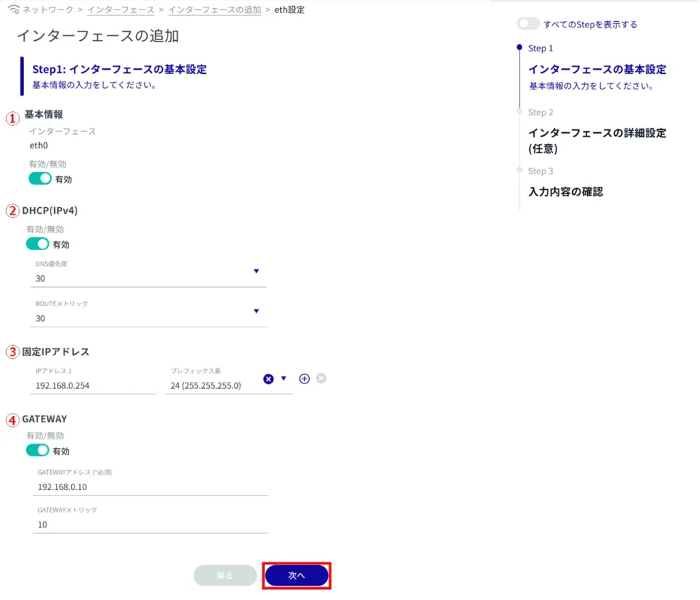Toggle the interface 有効/無効 switch under 基本情報
This screenshot has width=700, height=600.
40,179
